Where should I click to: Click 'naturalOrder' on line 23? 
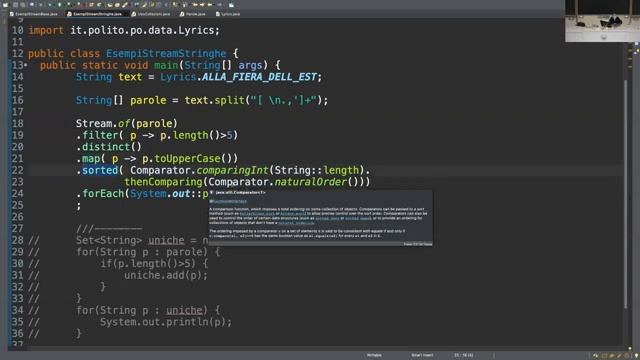point(311,182)
